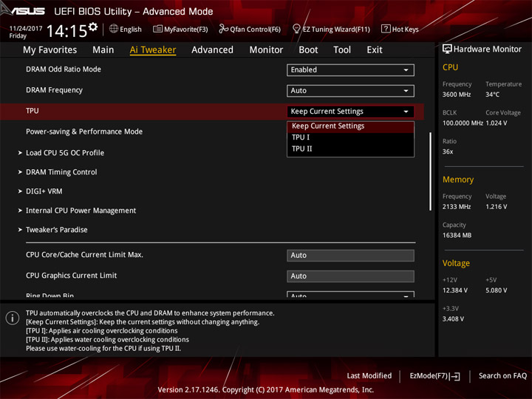Click memory voltage value 1.216 V
This screenshot has width=532, height=399.
click(x=497, y=207)
